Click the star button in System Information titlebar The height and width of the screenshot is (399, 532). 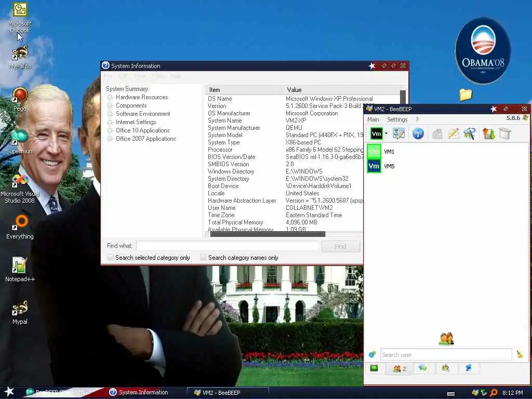pos(372,66)
